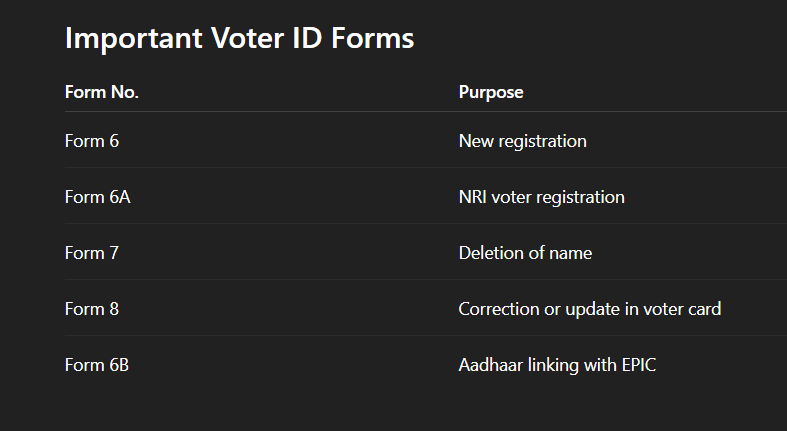Select the 'Purpose' column header
787x431 pixels.
coord(491,93)
